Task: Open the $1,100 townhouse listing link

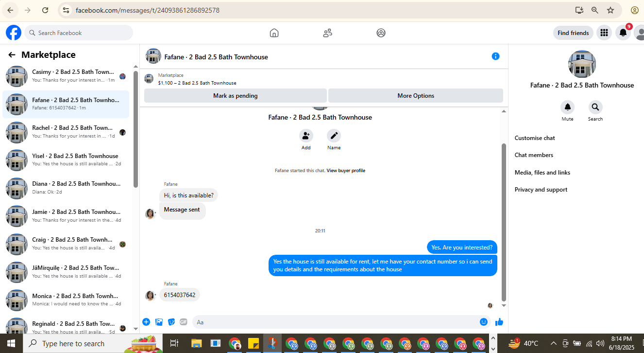Action: tap(197, 83)
